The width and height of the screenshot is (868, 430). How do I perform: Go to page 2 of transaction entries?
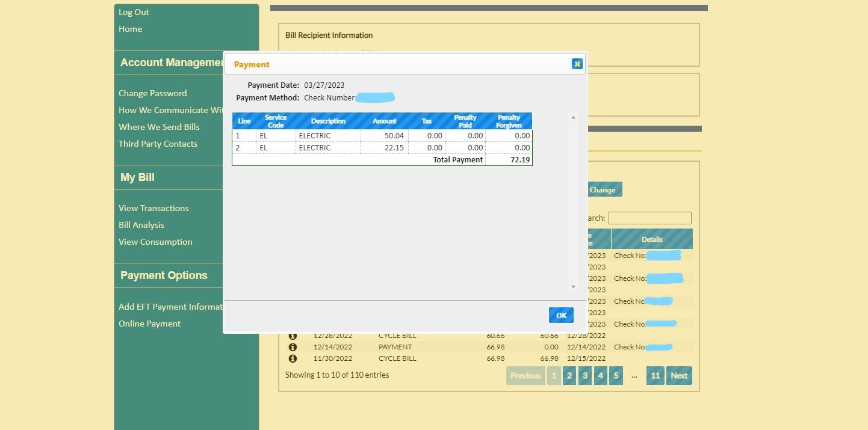pos(569,375)
